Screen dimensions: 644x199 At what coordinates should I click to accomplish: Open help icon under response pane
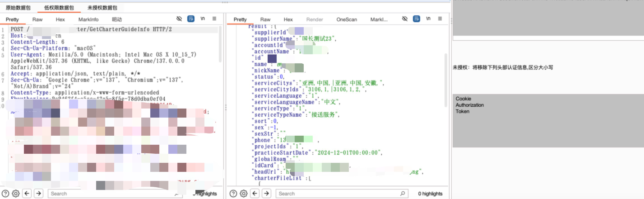click(x=233, y=194)
